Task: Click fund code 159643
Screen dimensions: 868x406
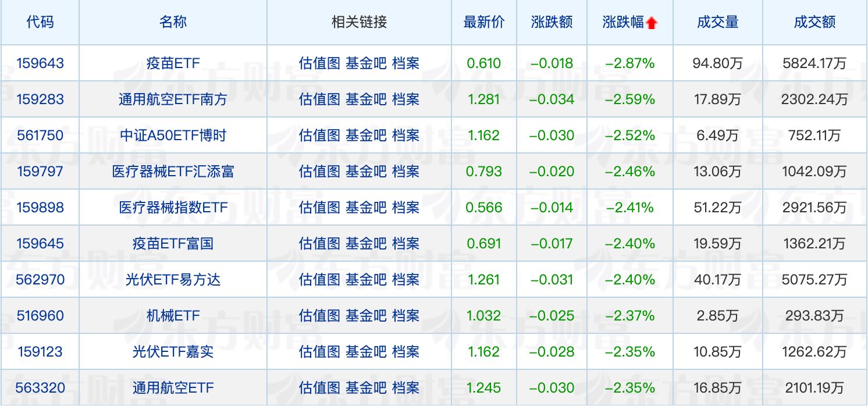Action: tap(40, 63)
